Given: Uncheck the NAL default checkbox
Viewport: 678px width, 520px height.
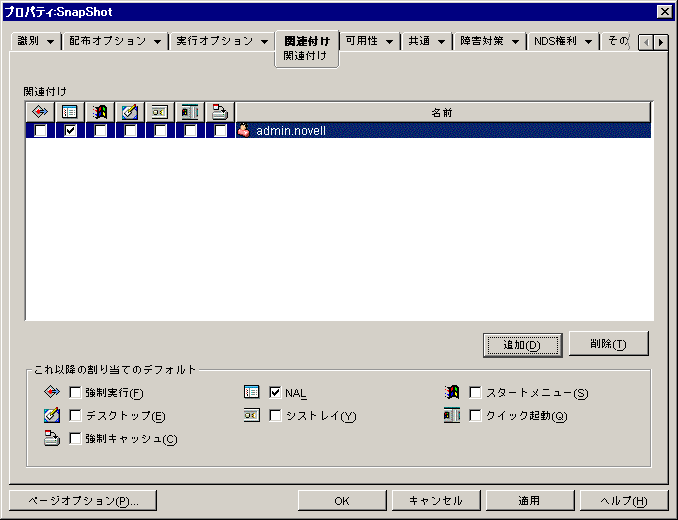Looking at the screenshot, I should click(275, 392).
